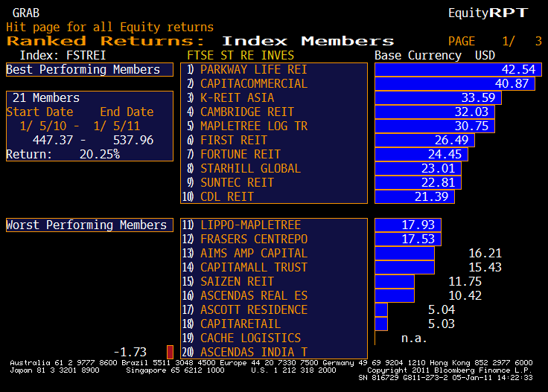
Task: Click the red negative return bar
Action: (x=171, y=353)
